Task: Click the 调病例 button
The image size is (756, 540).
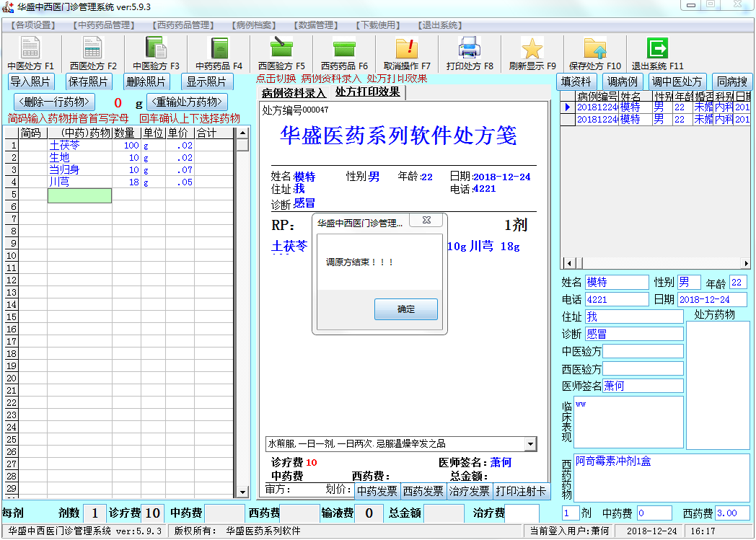Action: tap(623, 81)
